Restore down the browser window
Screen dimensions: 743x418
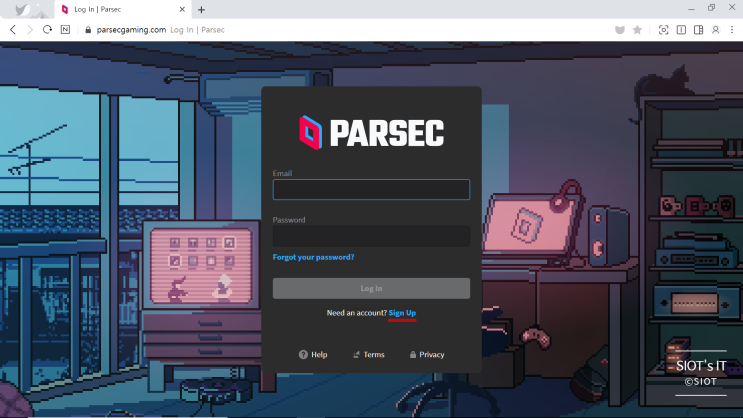coord(711,8)
